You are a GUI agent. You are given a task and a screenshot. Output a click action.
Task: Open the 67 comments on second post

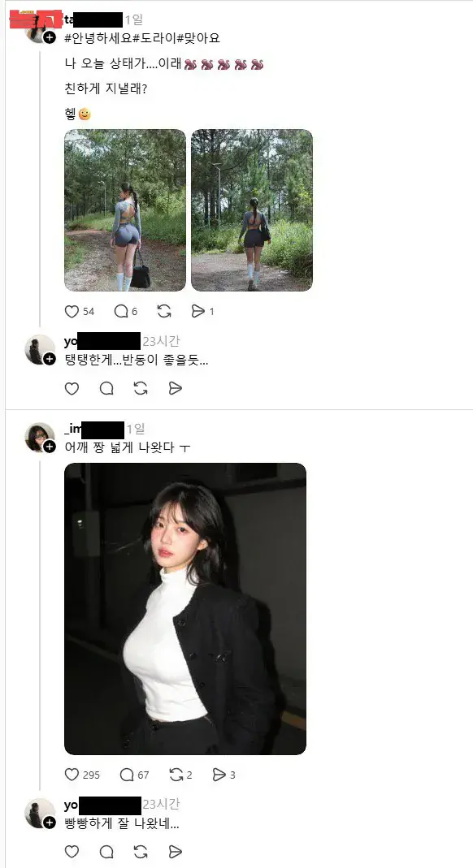click(x=127, y=775)
